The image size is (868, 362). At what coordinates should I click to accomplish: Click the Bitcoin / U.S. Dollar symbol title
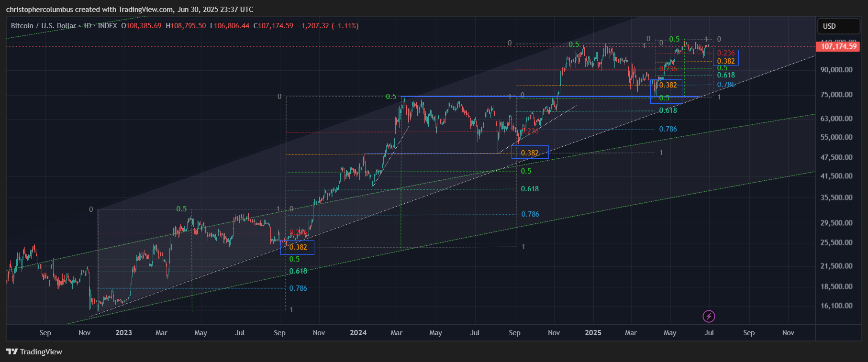coord(44,26)
